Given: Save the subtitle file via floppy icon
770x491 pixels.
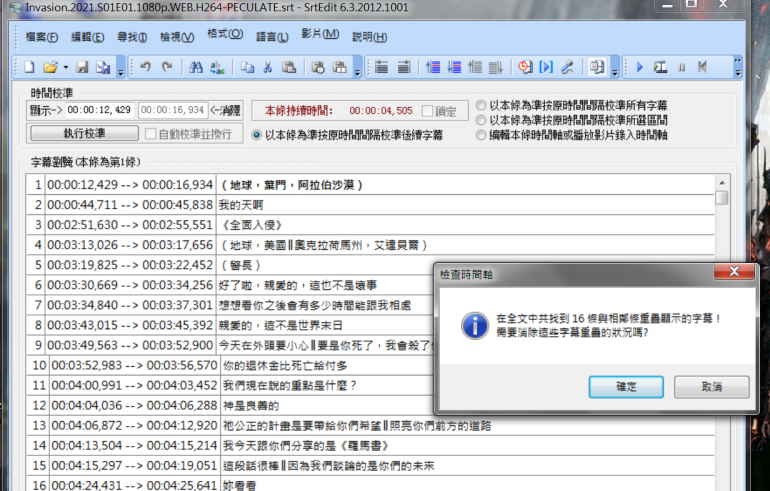Looking at the screenshot, I should (x=82, y=67).
